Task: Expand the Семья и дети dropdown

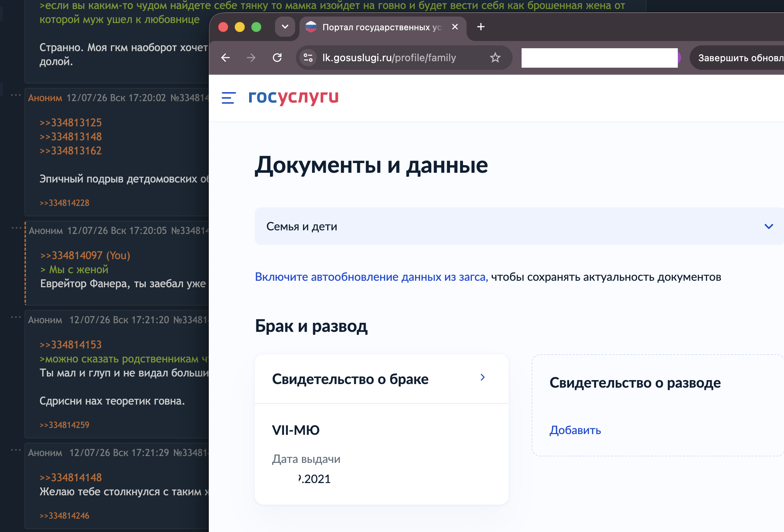Action: (x=519, y=226)
